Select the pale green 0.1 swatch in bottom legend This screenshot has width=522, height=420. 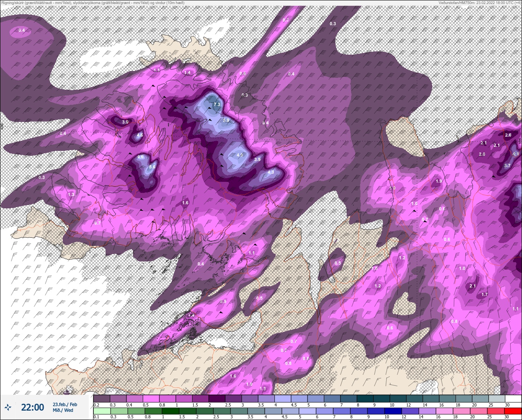coord(102,411)
